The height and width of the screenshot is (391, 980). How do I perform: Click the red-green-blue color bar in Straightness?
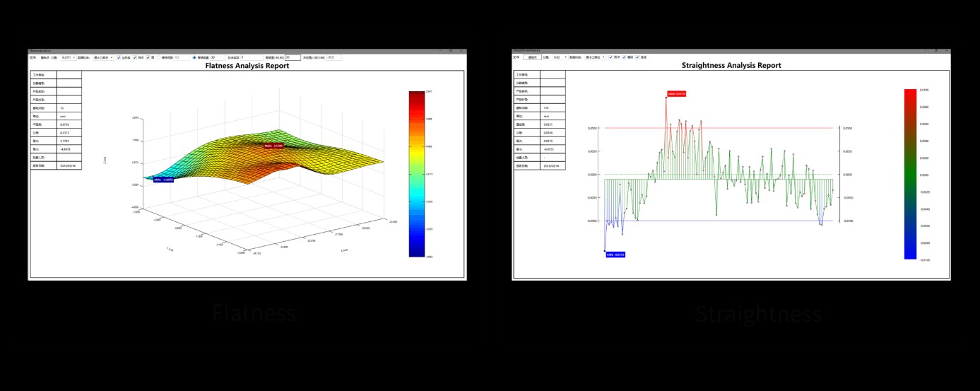click(x=910, y=174)
